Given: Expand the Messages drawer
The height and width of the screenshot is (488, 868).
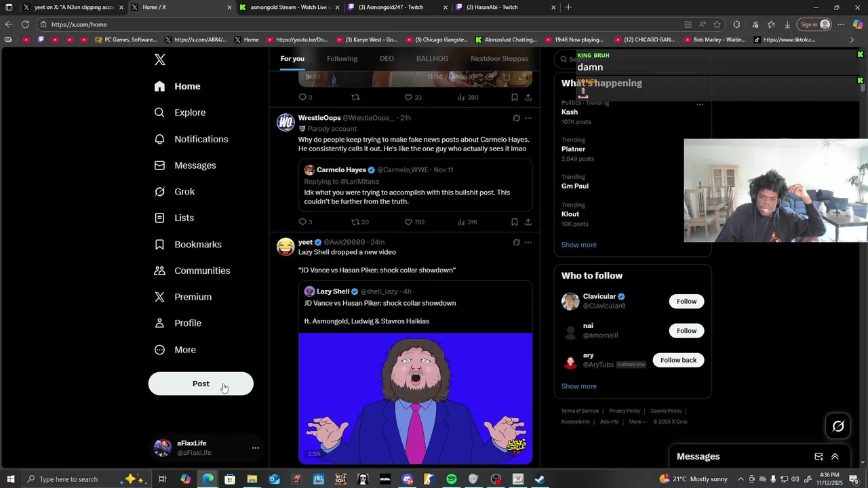Looking at the screenshot, I should (x=835, y=457).
